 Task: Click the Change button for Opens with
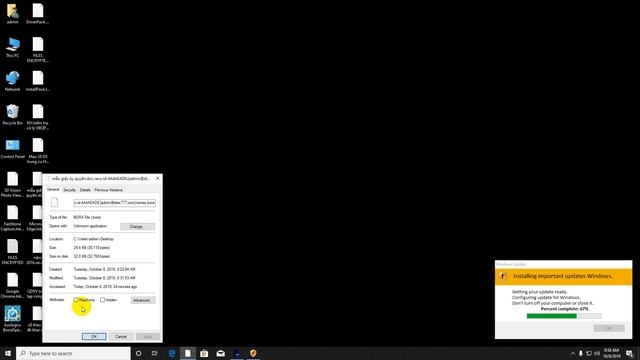click(x=137, y=227)
